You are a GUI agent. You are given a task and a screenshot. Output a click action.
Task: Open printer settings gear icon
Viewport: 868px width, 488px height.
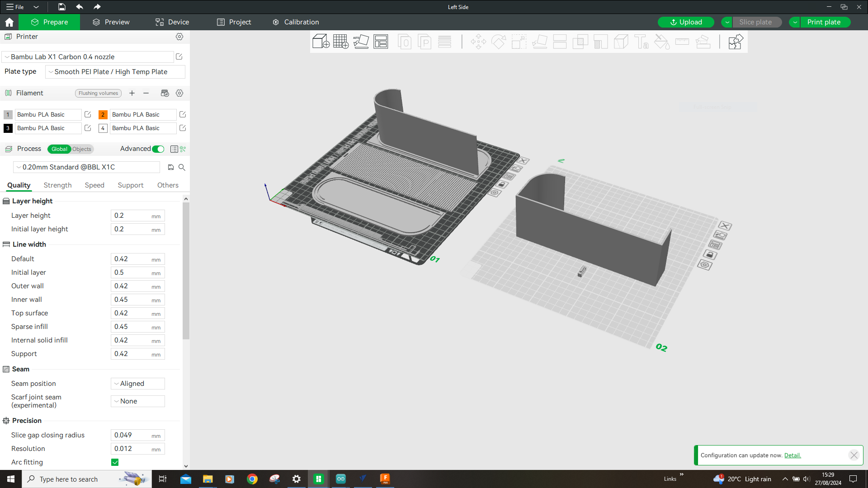tap(179, 37)
